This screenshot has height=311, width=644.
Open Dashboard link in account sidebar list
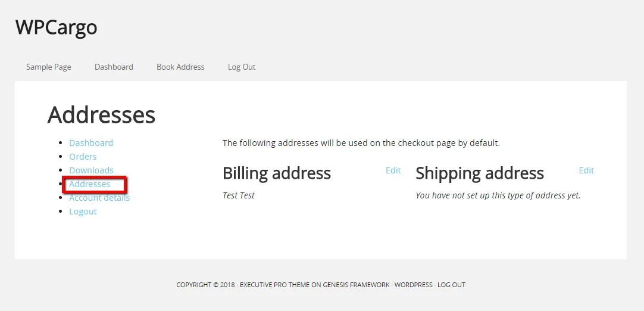coord(91,143)
